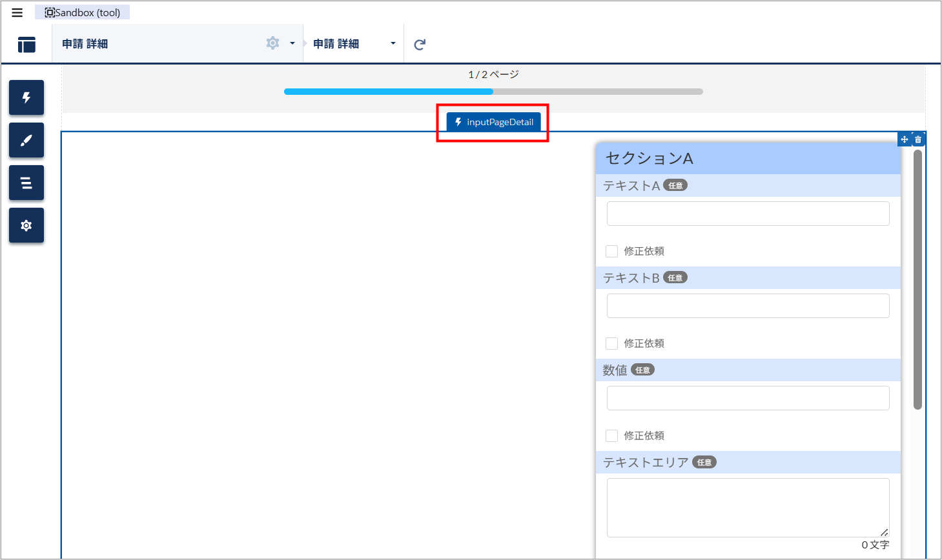This screenshot has height=560, width=942.
Task: Open the lightning bolt actions sidebar button
Action: coord(26,97)
